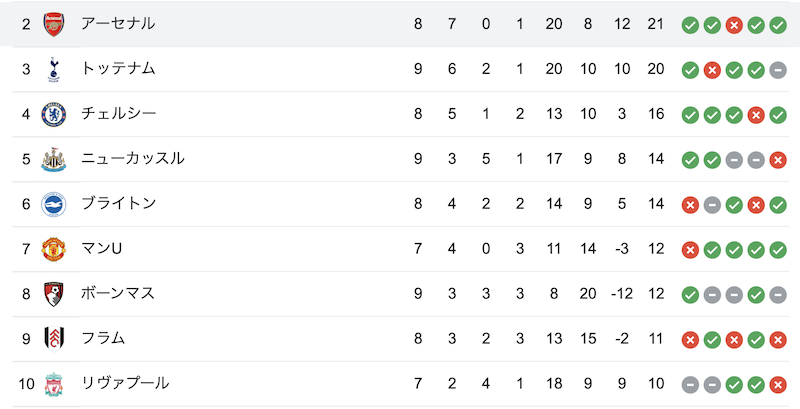The image size is (800, 409).
Task: Open the トッテナム team name link
Action: click(118, 68)
